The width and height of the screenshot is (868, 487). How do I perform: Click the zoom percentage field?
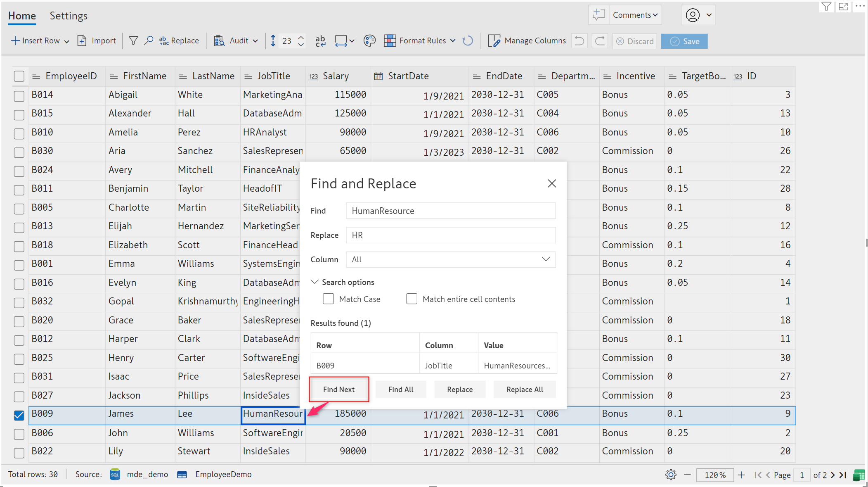(x=715, y=475)
